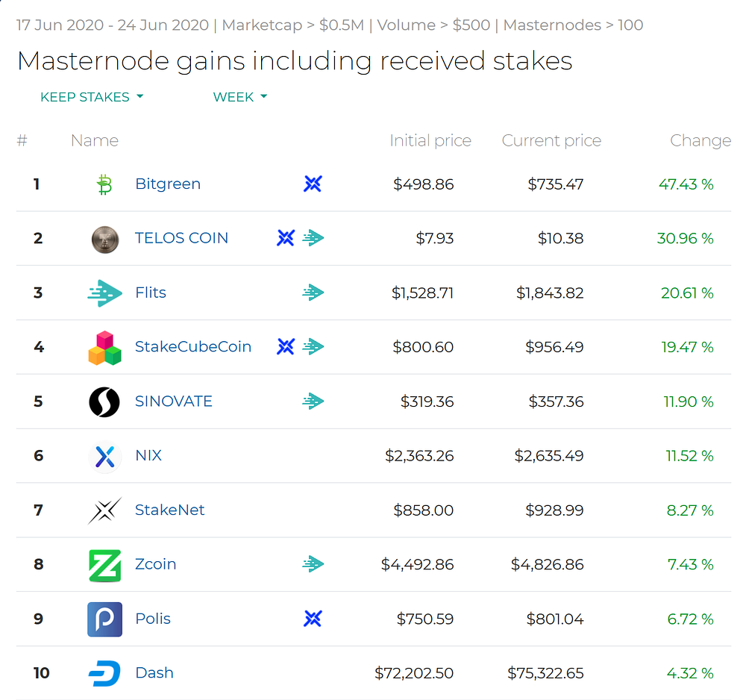Open the Dash coin link
This screenshot has width=746, height=700.
tap(154, 673)
